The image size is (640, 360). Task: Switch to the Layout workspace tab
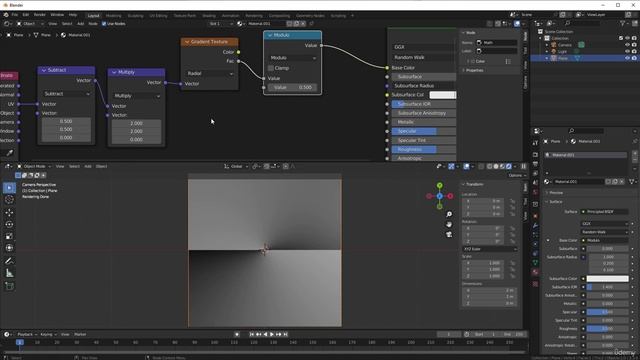tap(93, 16)
